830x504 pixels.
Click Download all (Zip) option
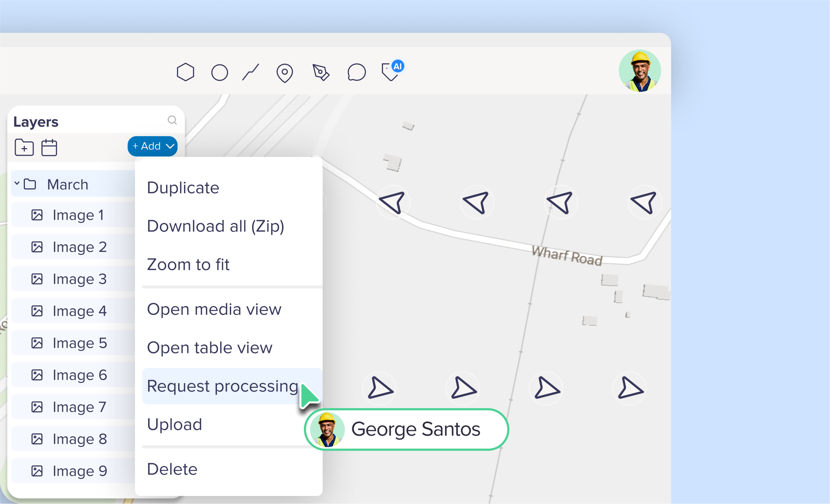pyautogui.click(x=215, y=226)
